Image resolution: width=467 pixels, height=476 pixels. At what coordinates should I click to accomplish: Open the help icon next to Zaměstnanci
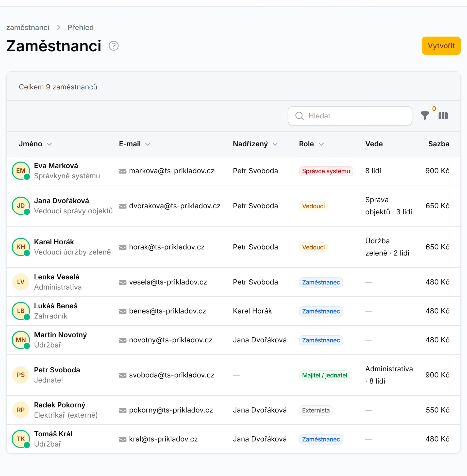(x=114, y=46)
